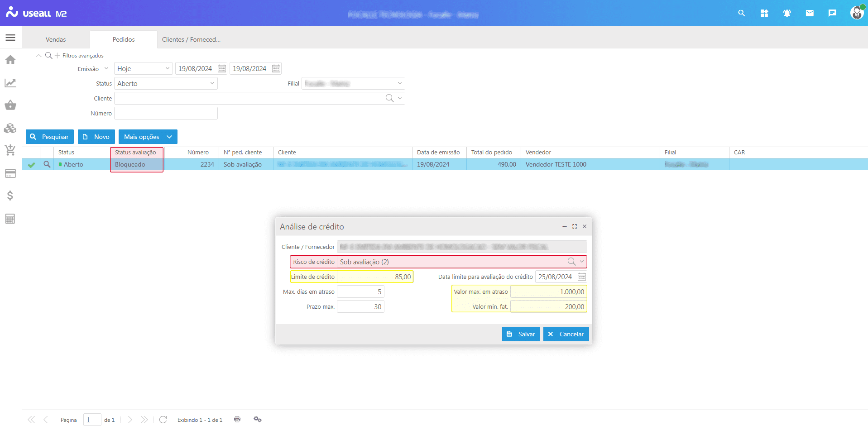Screen dimensions: 868x430
Task: Click the shopping basket sidebar icon
Action: tap(10, 105)
